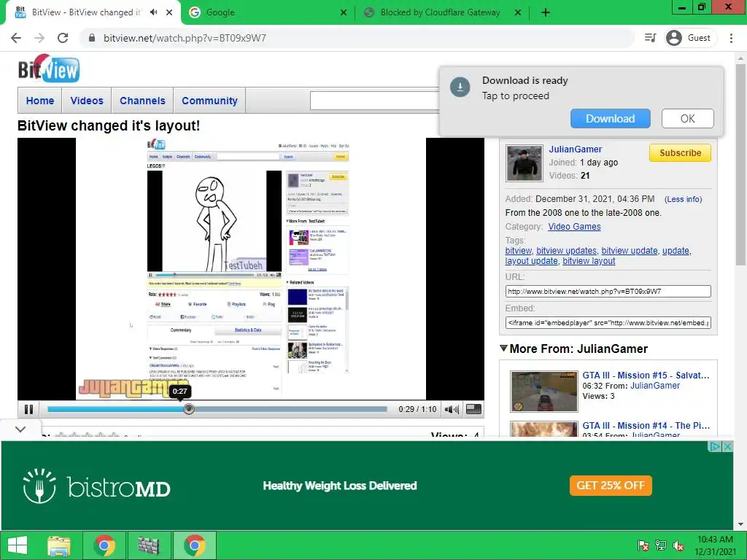Click the bitview layout tag
747x560 pixels.
(589, 261)
